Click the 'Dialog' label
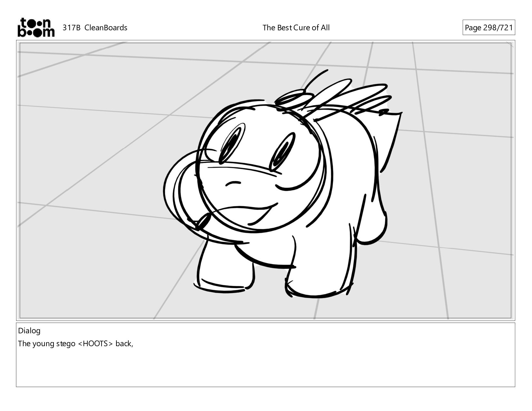Screen dimensions: 532x411 click(x=29, y=331)
